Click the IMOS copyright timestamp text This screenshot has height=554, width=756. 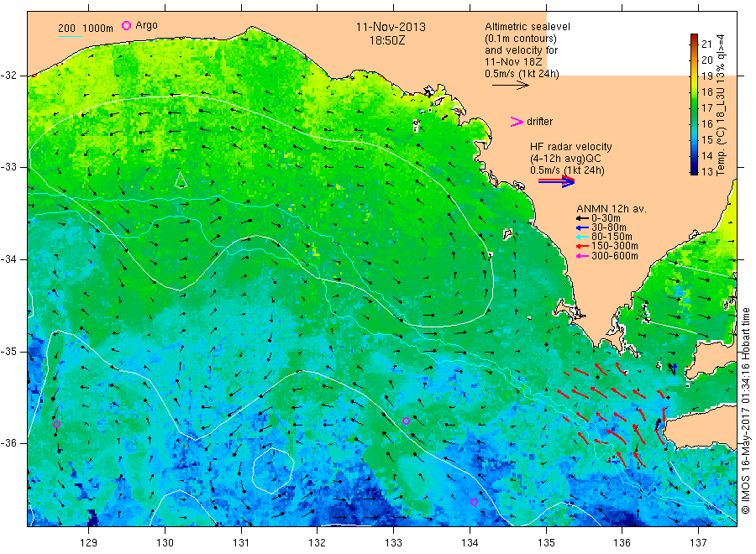pos(745,410)
